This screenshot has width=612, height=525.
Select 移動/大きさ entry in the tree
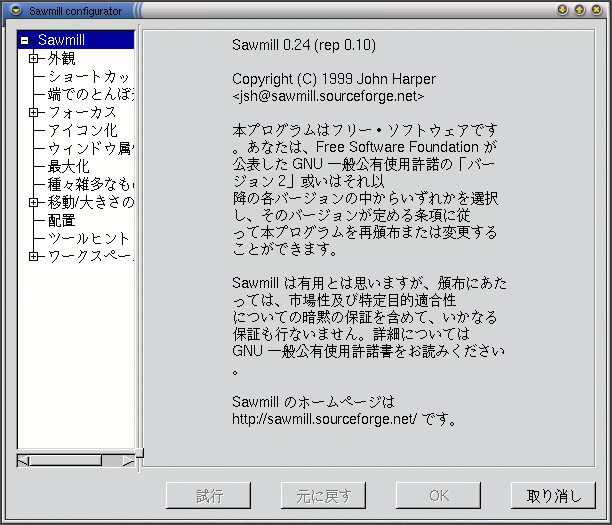[91, 202]
